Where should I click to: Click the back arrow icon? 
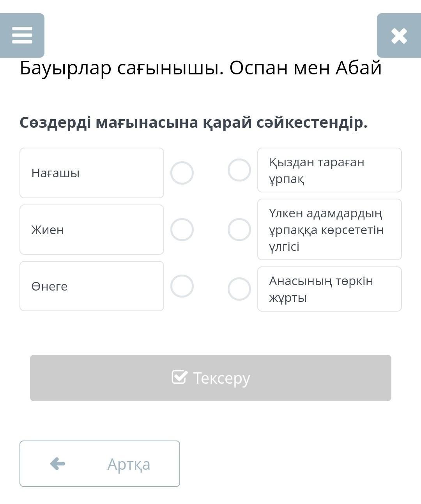[x=58, y=463]
